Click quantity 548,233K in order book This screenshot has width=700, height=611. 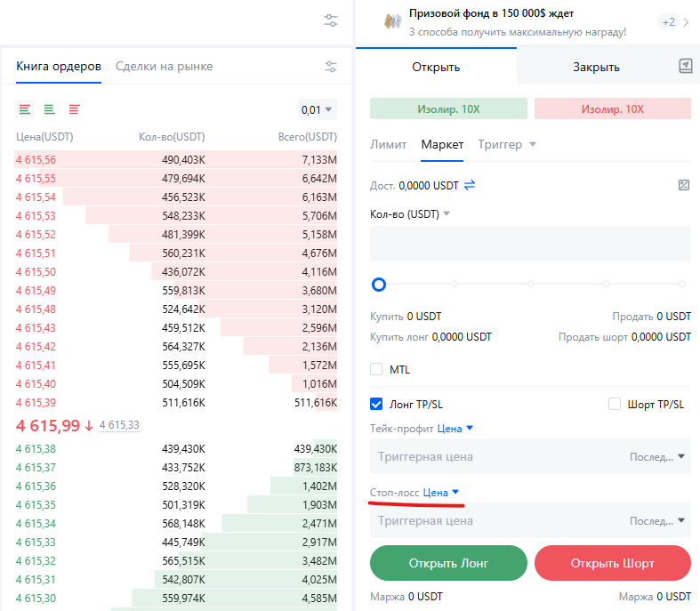pyautogui.click(x=183, y=216)
